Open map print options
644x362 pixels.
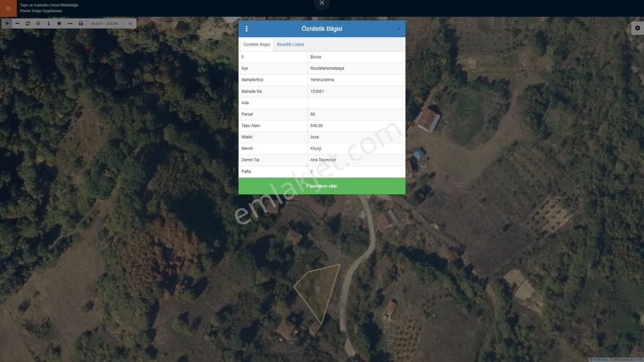tap(80, 23)
